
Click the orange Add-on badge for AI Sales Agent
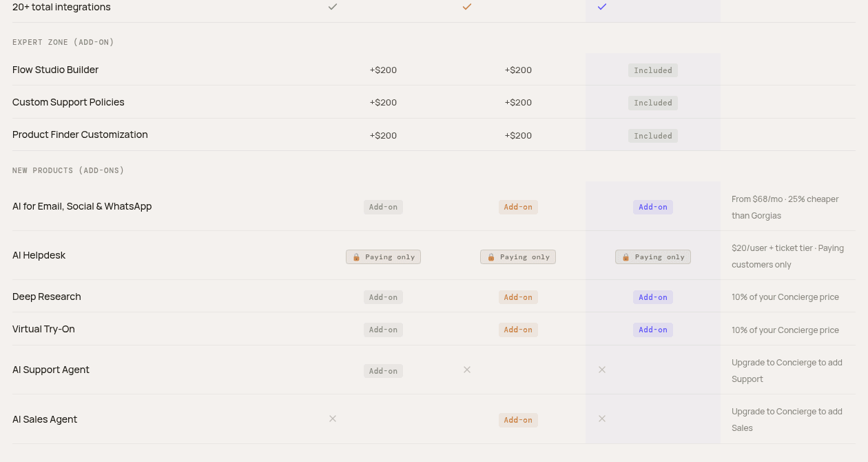pyautogui.click(x=518, y=420)
